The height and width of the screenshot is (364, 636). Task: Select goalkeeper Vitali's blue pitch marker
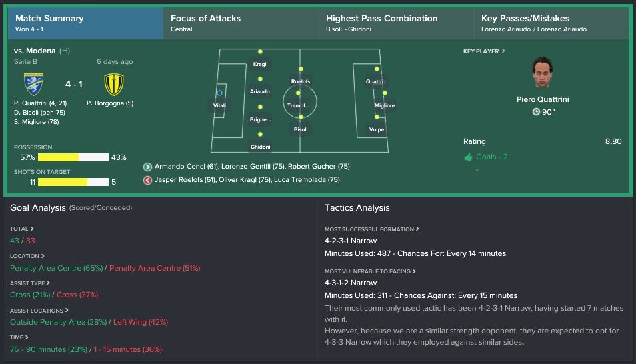tap(219, 93)
